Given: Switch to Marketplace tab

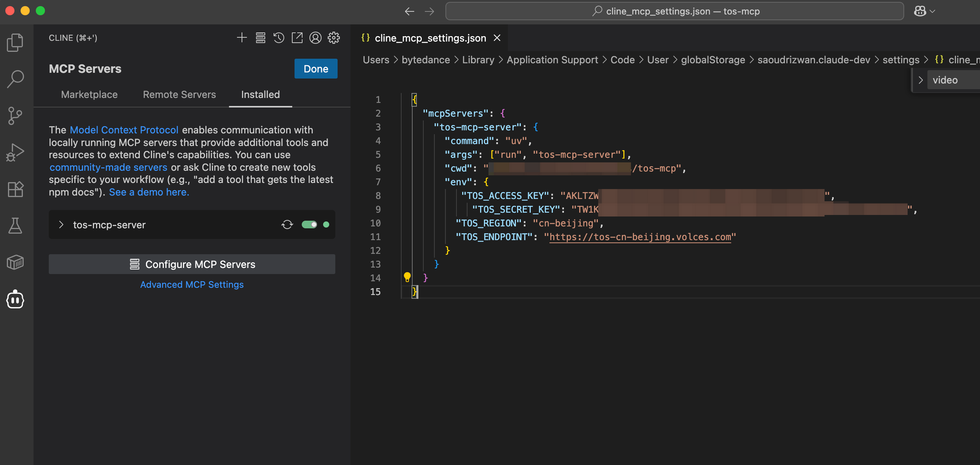Looking at the screenshot, I should 89,95.
